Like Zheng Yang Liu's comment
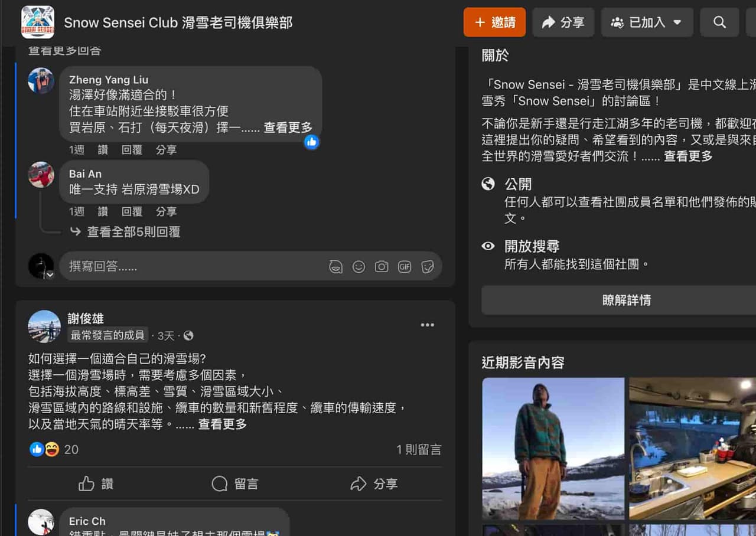 [103, 150]
